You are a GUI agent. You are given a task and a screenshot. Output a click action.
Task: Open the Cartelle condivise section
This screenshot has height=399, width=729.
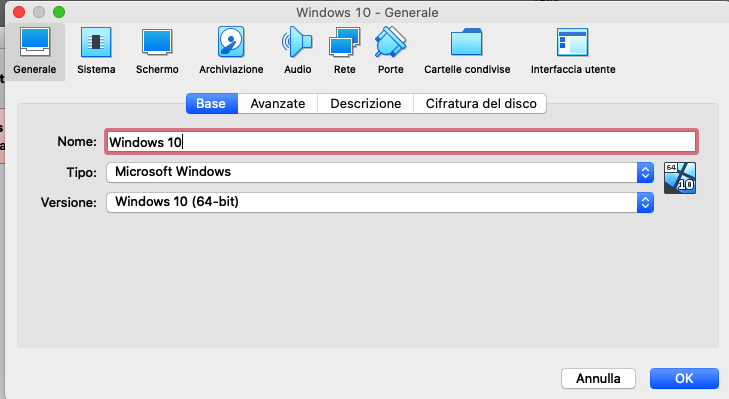click(467, 51)
